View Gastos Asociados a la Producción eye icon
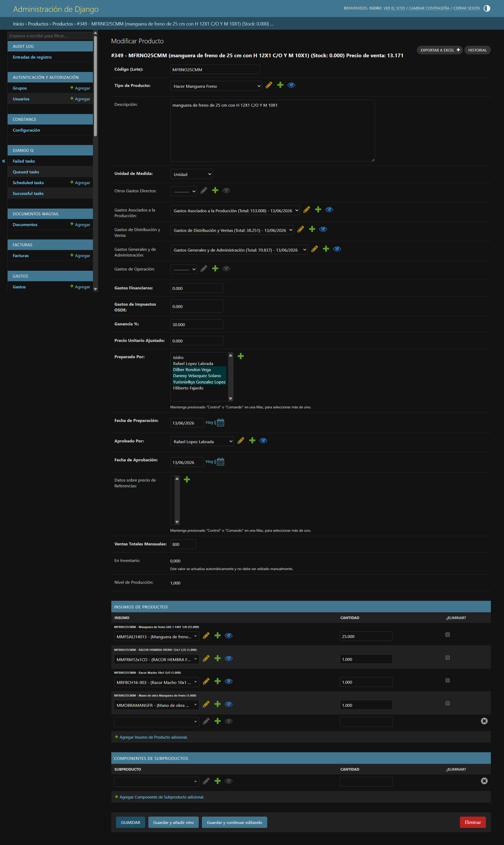Image resolution: width=504 pixels, height=845 pixels. coord(329,210)
